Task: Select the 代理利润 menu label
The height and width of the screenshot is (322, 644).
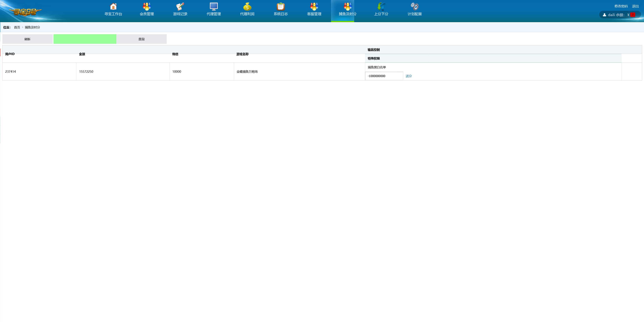Action: 247,14
